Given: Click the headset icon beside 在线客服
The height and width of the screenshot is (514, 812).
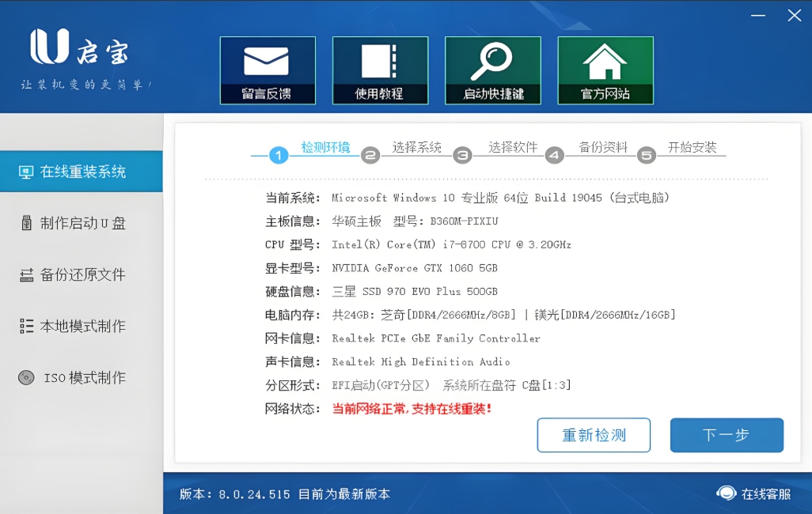Looking at the screenshot, I should pyautogui.click(x=726, y=493).
